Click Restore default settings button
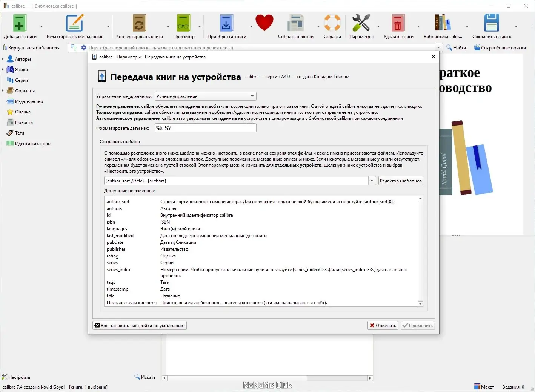Screen dimensions: 535x392 click(140, 325)
